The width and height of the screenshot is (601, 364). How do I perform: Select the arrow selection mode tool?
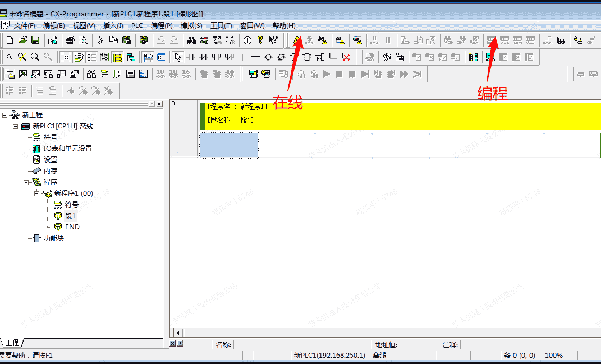[x=177, y=57]
